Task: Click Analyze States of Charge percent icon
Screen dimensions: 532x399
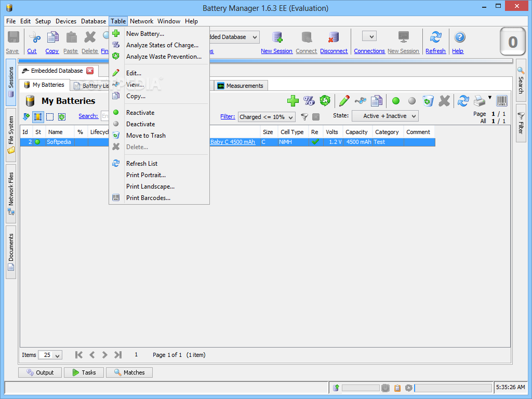Action: (309, 101)
